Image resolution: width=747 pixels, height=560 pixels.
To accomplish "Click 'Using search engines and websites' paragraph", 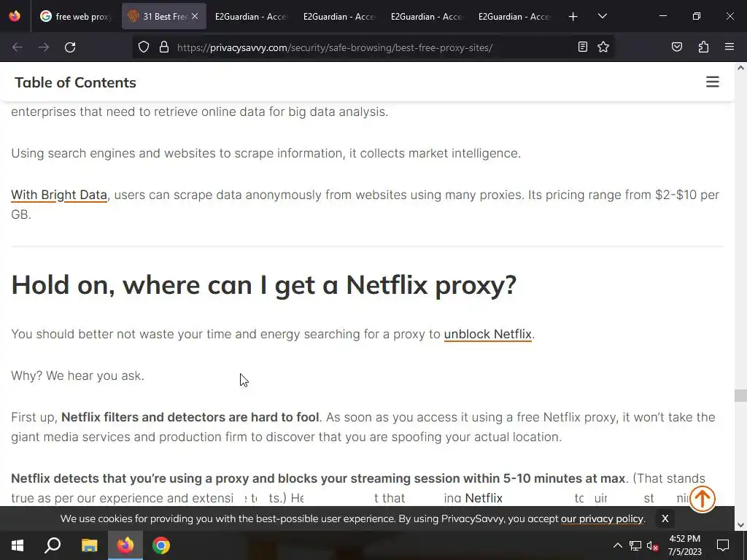I will (x=266, y=153).
